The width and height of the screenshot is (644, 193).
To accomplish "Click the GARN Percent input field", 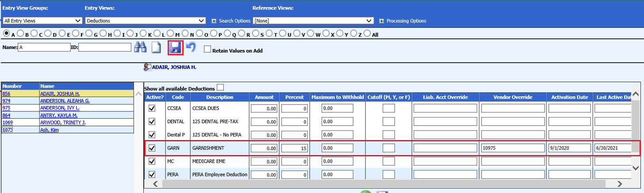I will point(294,148).
